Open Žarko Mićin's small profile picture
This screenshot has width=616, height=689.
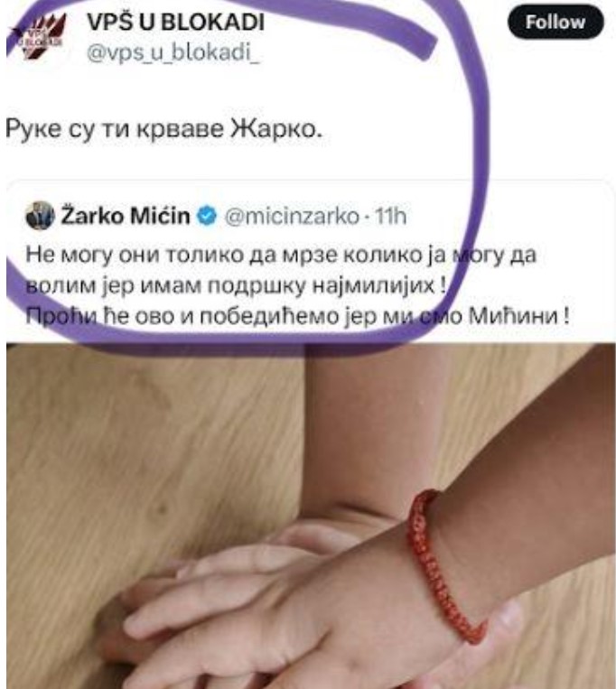40,215
